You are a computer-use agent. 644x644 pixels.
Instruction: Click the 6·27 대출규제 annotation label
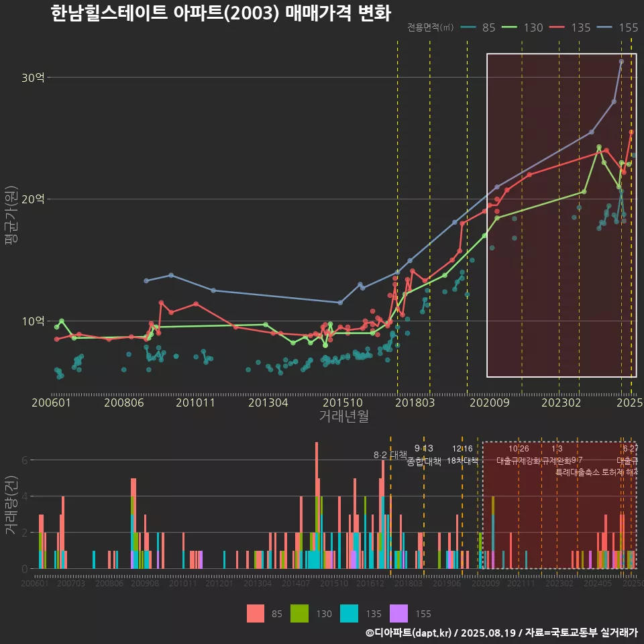point(628,454)
